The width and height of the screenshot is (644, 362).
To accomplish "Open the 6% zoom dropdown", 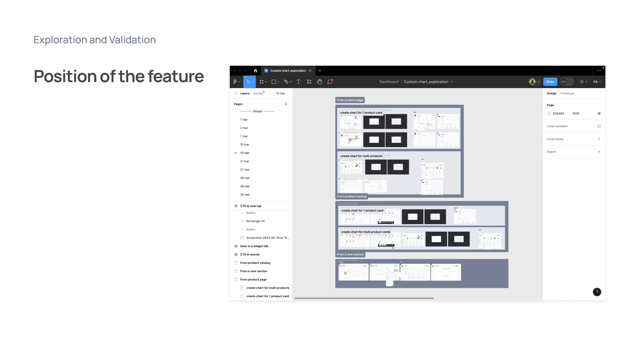I will coord(597,82).
